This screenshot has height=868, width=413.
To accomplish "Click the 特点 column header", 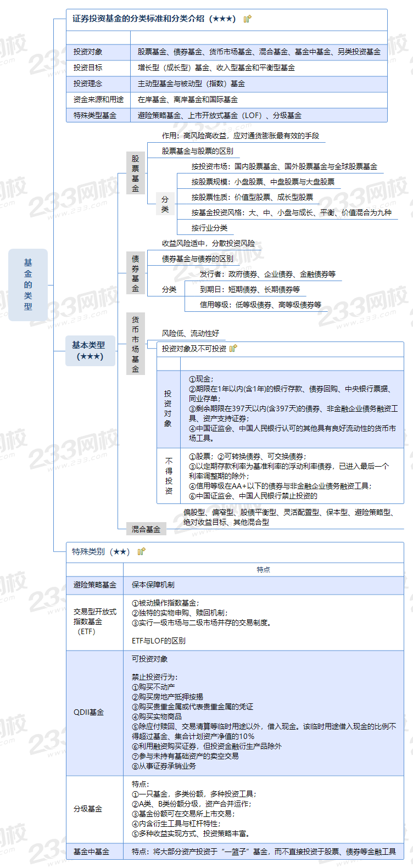I will click(263, 570).
